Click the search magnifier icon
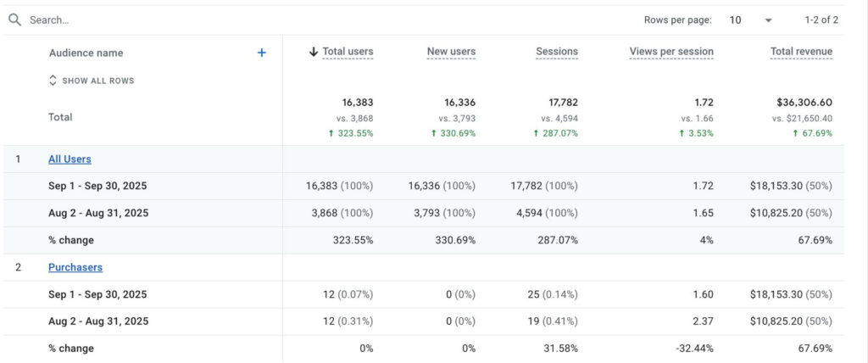This screenshot has width=868, height=363. tap(14, 20)
